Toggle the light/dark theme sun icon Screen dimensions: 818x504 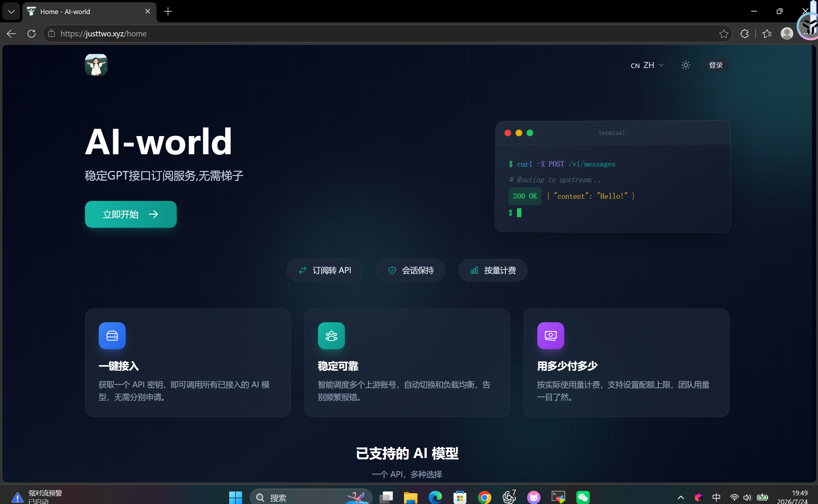pyautogui.click(x=686, y=65)
